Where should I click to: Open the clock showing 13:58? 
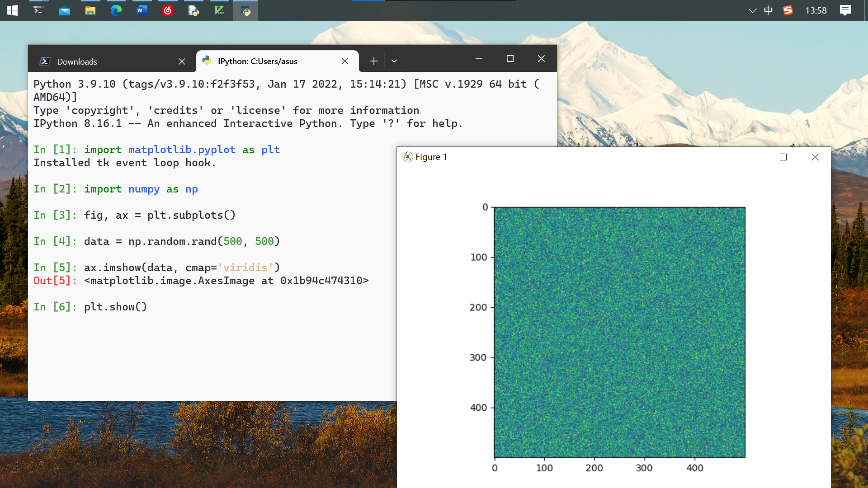point(816,10)
